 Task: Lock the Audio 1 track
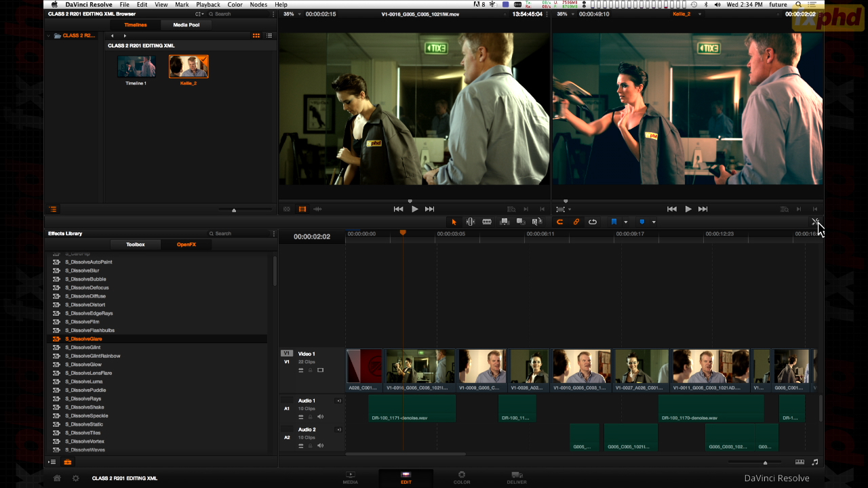click(311, 417)
